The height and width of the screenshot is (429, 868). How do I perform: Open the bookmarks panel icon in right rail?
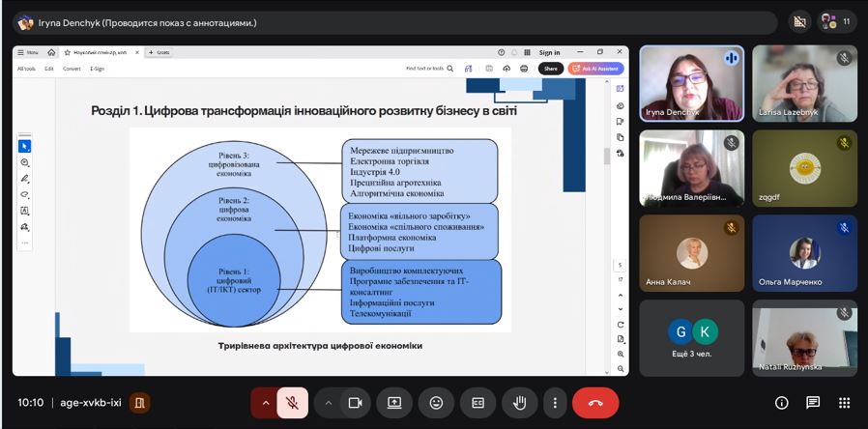[620, 122]
